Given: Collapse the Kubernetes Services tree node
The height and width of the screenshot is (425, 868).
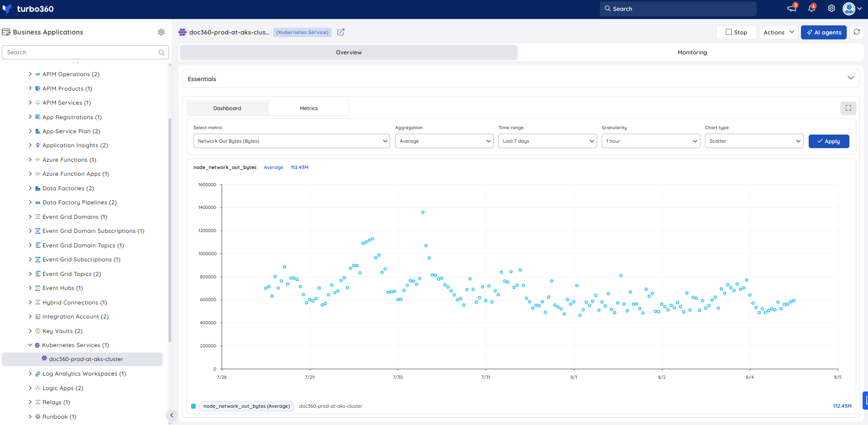Looking at the screenshot, I should [30, 345].
